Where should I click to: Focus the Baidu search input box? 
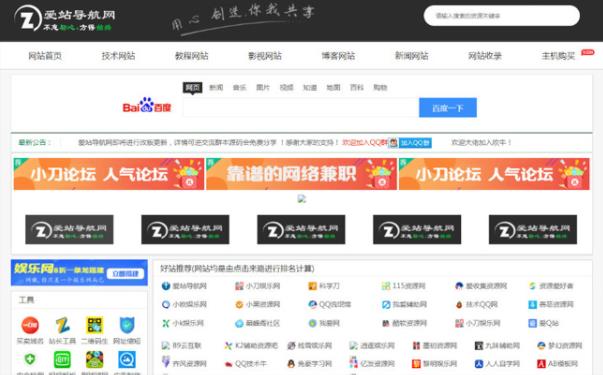click(x=301, y=108)
